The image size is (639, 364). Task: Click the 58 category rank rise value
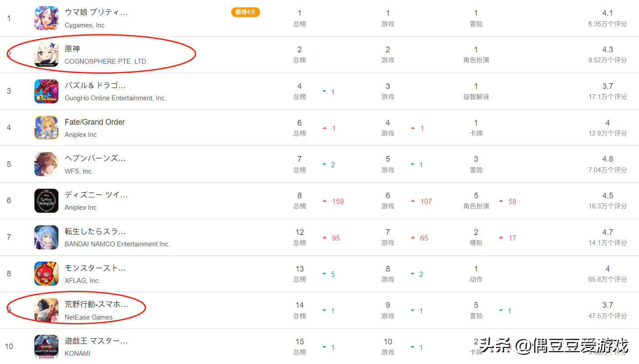pyautogui.click(x=512, y=201)
